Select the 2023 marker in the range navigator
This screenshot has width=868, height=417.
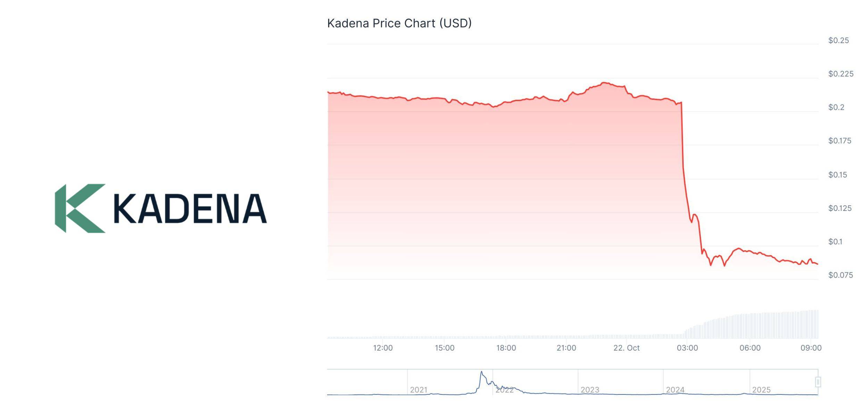[590, 390]
